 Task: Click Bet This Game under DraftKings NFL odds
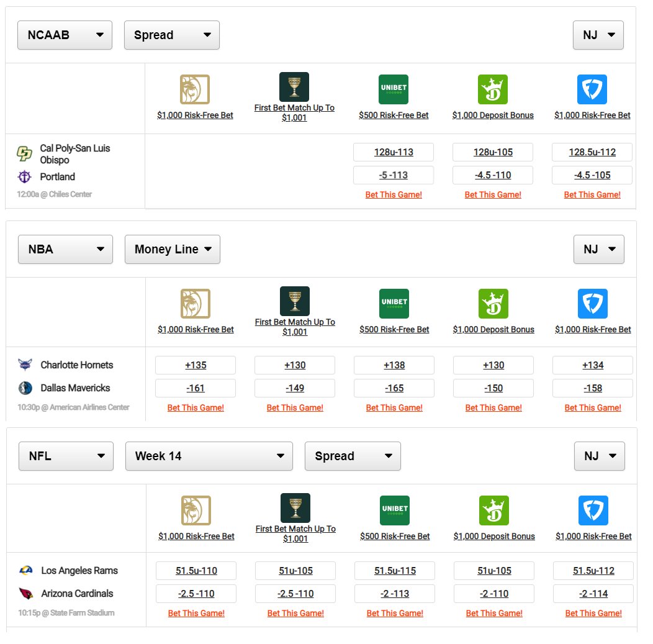point(494,613)
